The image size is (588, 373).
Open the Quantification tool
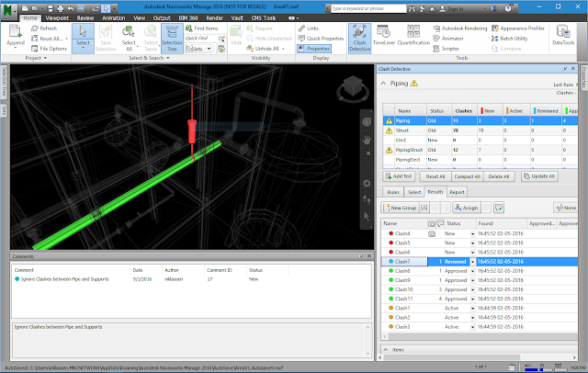pos(413,36)
